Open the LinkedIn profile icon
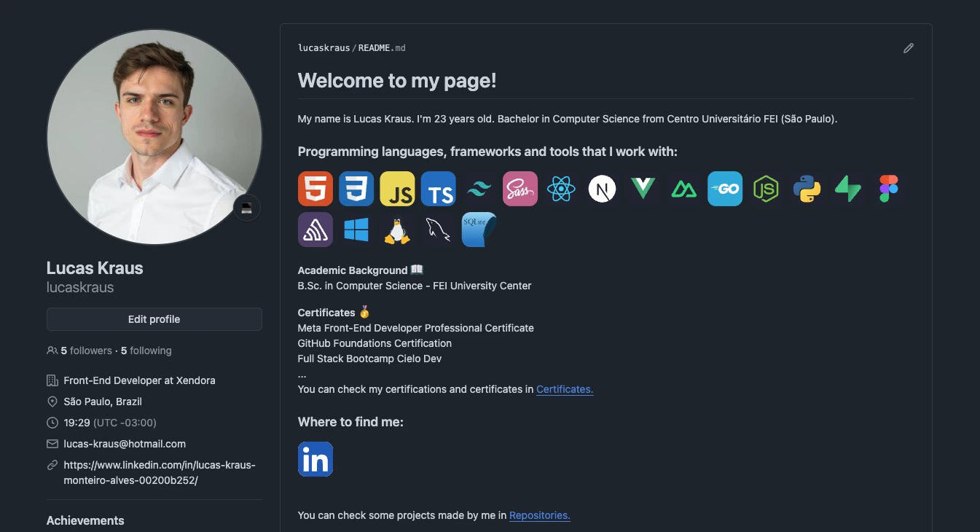Image resolution: width=980 pixels, height=532 pixels. (315, 459)
